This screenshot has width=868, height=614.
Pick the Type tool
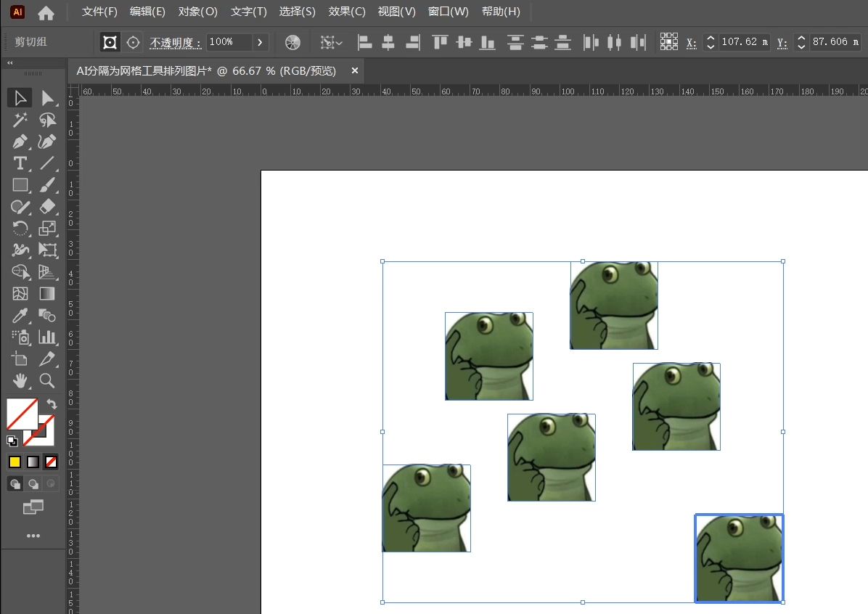[x=20, y=163]
